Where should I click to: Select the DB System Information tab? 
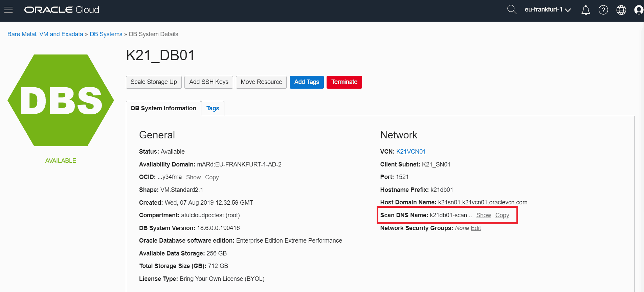[163, 108]
